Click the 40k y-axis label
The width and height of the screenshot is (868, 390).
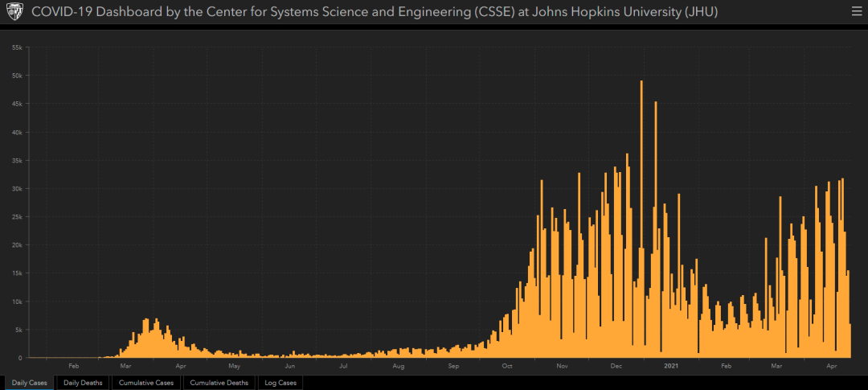click(17, 132)
